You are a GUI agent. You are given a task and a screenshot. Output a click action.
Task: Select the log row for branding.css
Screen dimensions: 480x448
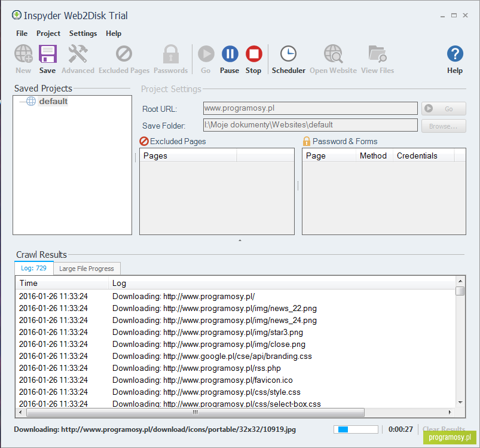click(x=236, y=356)
